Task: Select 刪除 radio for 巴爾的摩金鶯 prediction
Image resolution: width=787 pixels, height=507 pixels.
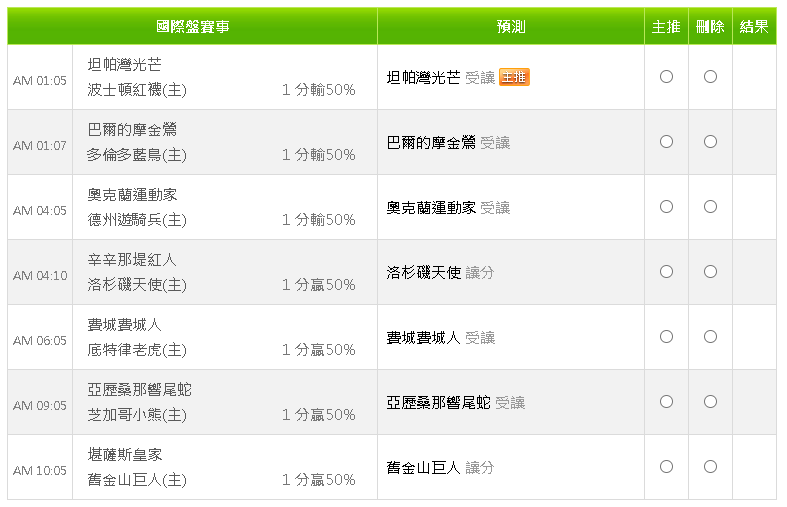Action: pyautogui.click(x=710, y=142)
